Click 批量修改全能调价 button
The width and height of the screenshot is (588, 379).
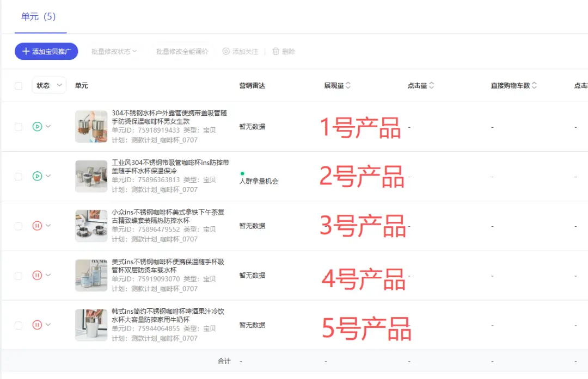pyautogui.click(x=182, y=52)
